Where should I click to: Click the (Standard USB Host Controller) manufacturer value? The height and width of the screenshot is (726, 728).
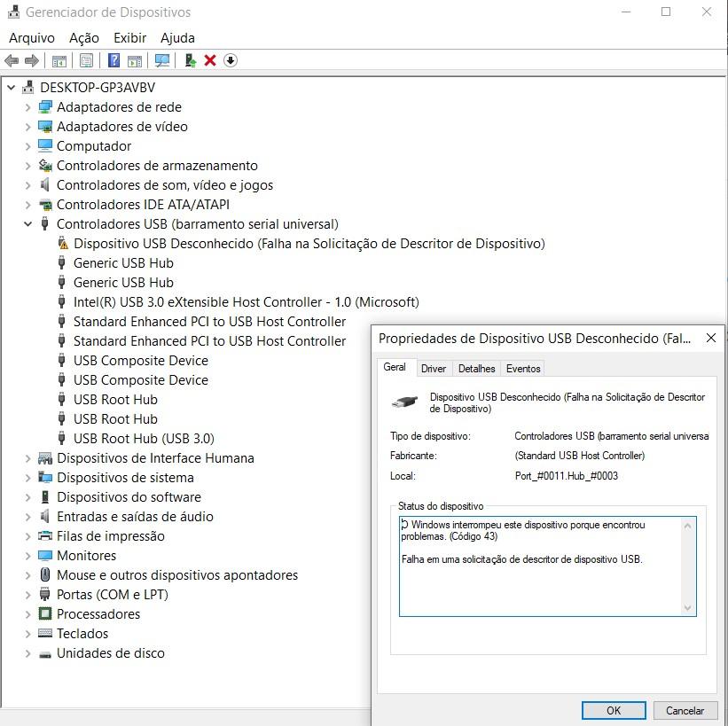coord(579,456)
